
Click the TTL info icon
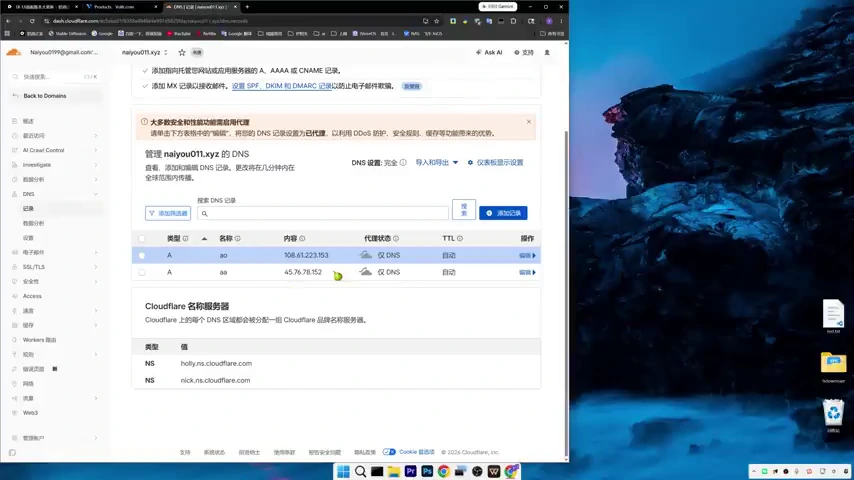pyautogui.click(x=460, y=239)
